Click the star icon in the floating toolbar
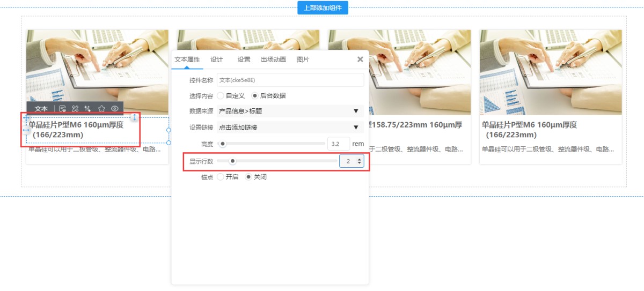This screenshot has height=291, width=644. [101, 108]
